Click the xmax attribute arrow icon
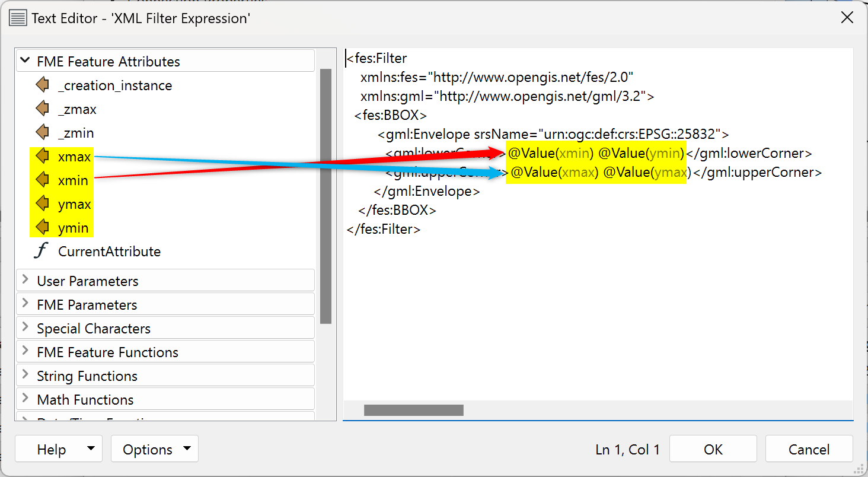 coord(42,157)
